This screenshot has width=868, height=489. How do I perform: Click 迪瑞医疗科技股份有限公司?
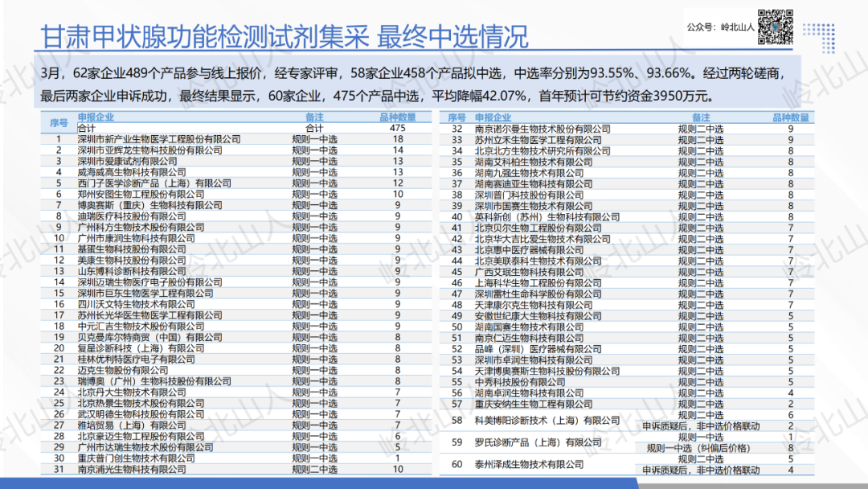pos(132,216)
